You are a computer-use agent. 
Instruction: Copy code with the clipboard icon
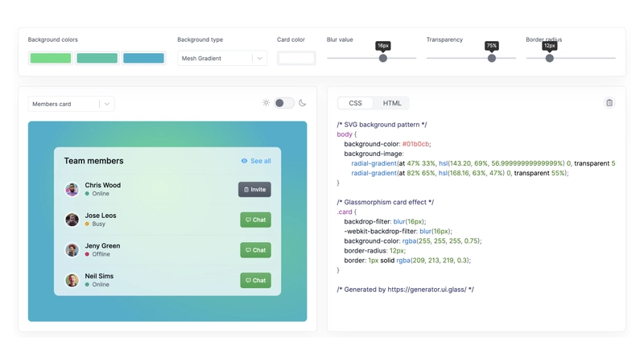pyautogui.click(x=609, y=103)
